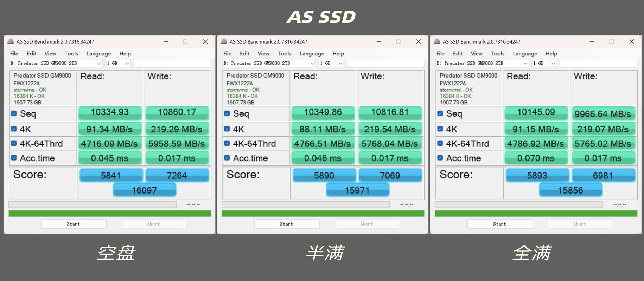Image resolution: width=644 pixels, height=281 pixels.
Task: Choose the Language menu in the 半满 window
Action: click(x=312, y=54)
